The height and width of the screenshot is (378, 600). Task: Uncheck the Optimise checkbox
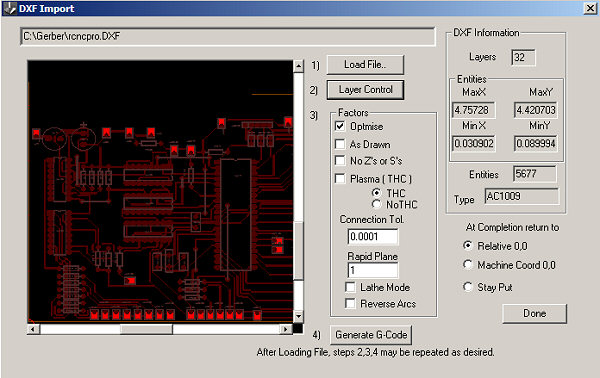point(340,126)
